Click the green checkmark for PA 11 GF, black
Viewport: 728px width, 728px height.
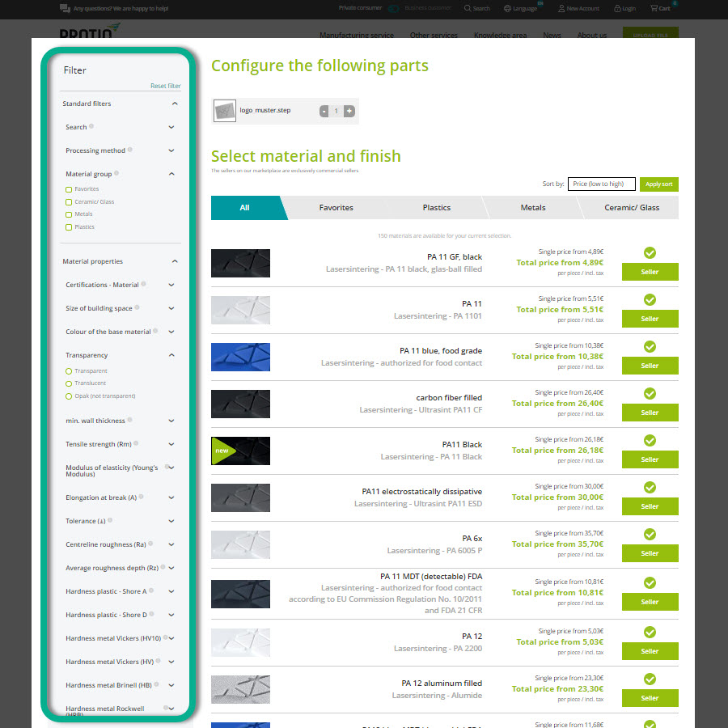point(650,253)
